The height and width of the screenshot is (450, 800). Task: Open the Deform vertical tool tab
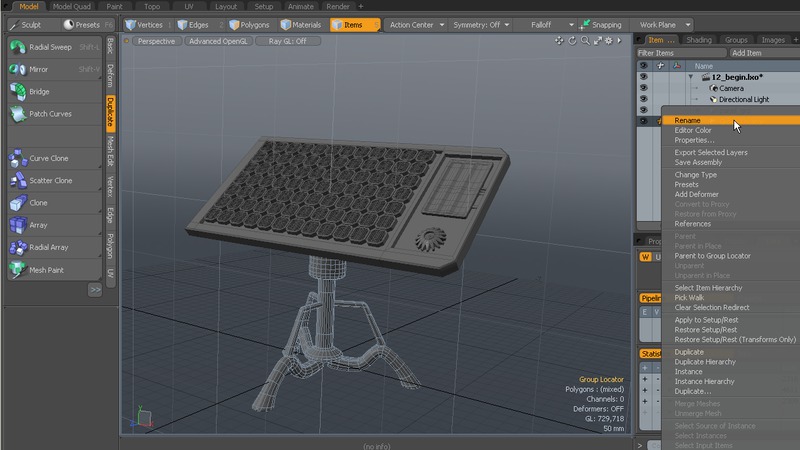[x=110, y=76]
